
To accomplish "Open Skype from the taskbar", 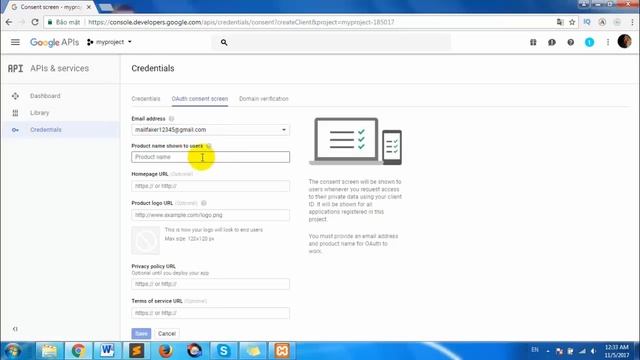I will 224,351.
